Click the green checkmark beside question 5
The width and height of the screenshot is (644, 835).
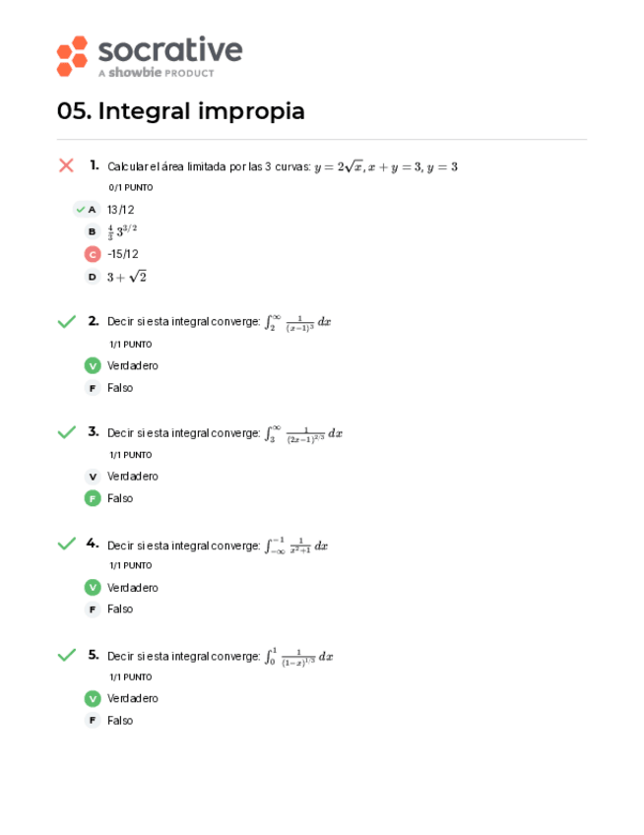tap(66, 655)
